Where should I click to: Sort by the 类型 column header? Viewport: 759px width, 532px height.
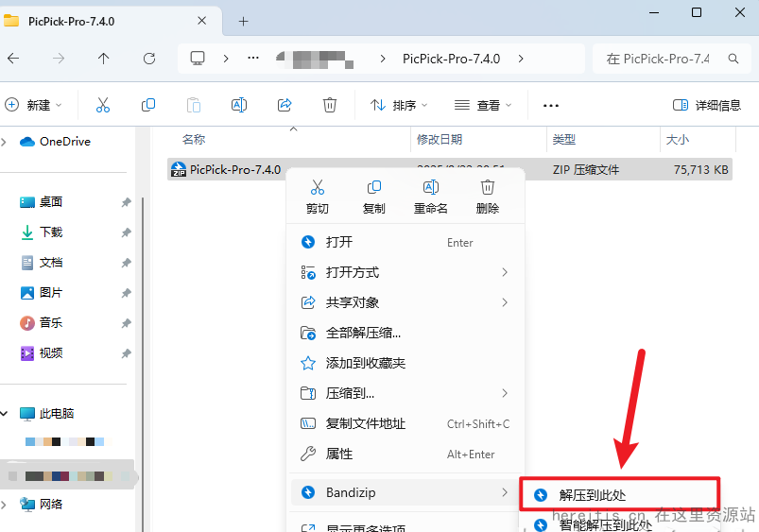pos(564,140)
